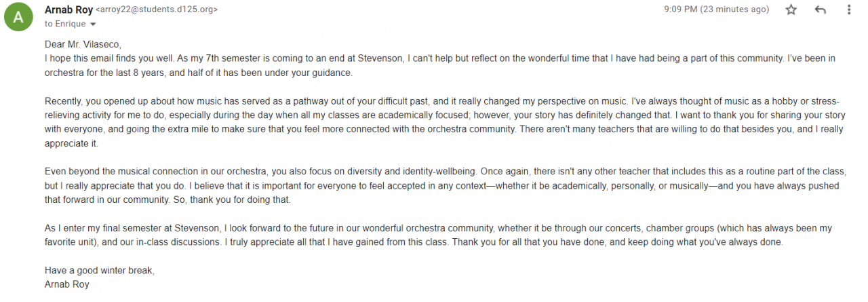
Task: Click the 'to Enrique' recipient text
Action: [65, 24]
